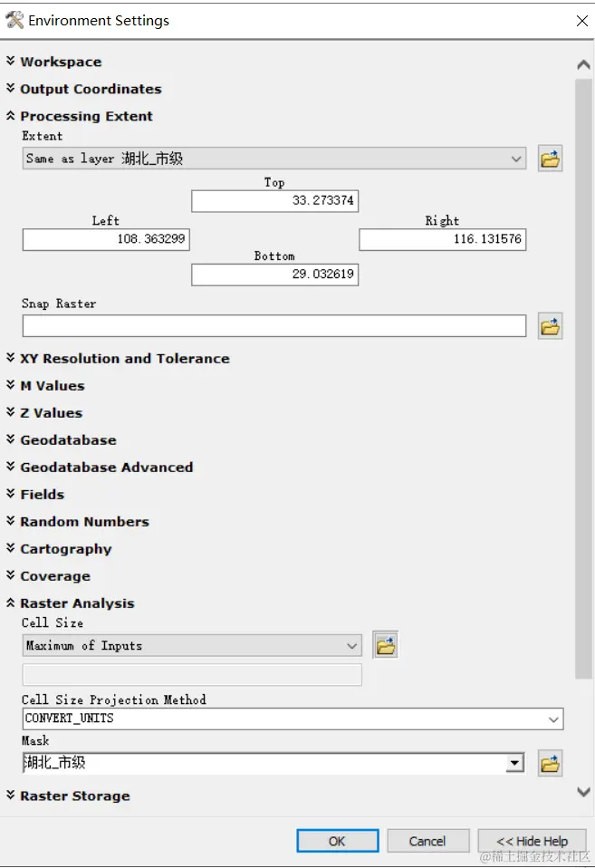Click the Bottom extent value field

[274, 275]
